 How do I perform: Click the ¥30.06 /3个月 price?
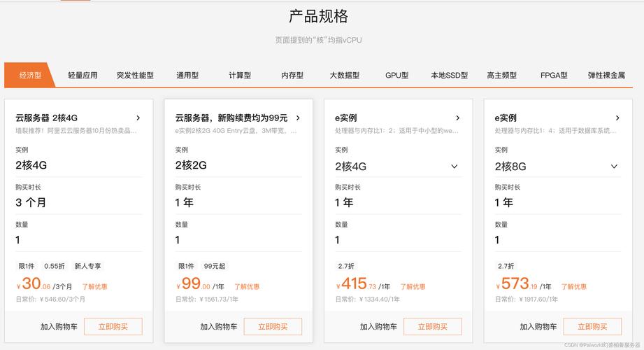(44, 283)
